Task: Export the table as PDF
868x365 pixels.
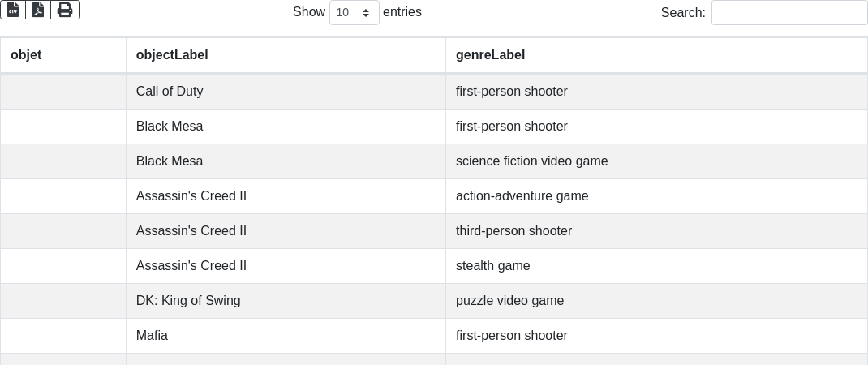Action: click(x=38, y=10)
